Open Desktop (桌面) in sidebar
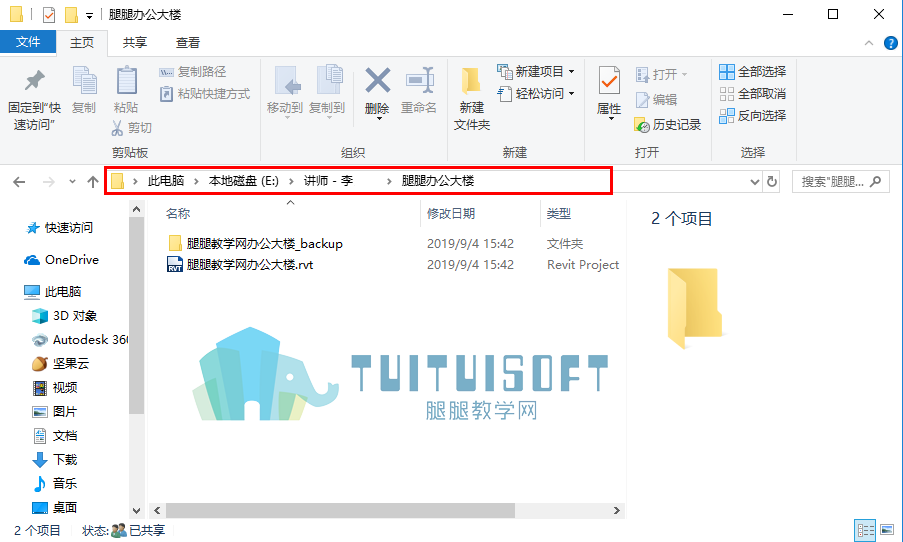903x542 pixels. coord(55,507)
